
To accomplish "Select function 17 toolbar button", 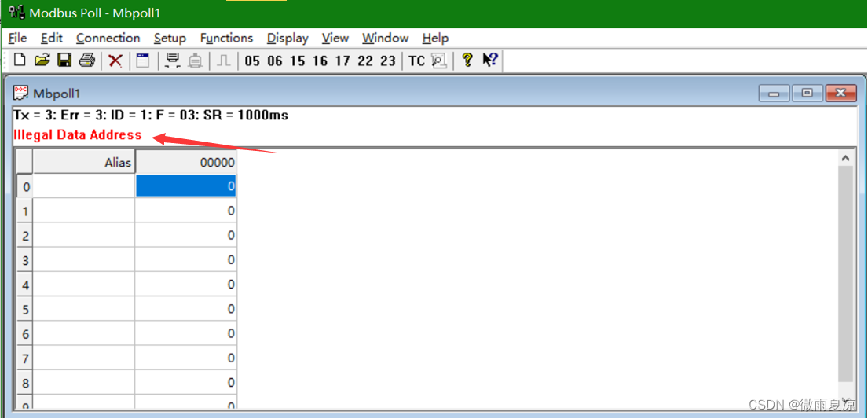I will [x=342, y=61].
